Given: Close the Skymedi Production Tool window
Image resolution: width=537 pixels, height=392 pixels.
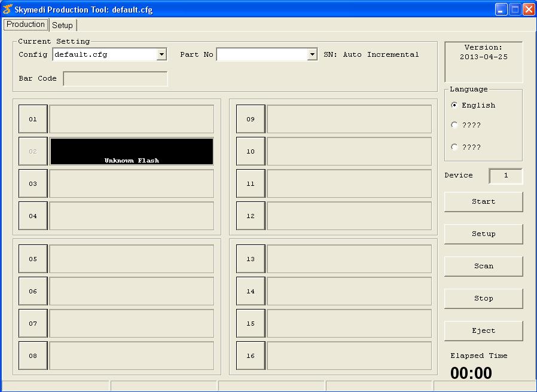Looking at the screenshot, I should (x=529, y=9).
